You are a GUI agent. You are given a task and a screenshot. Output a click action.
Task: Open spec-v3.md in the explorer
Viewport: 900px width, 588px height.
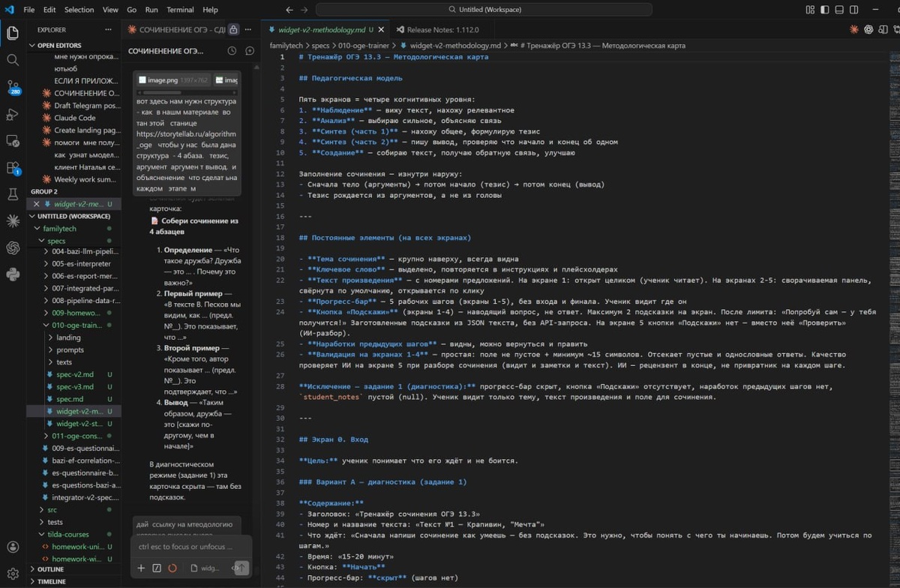pyautogui.click(x=75, y=387)
